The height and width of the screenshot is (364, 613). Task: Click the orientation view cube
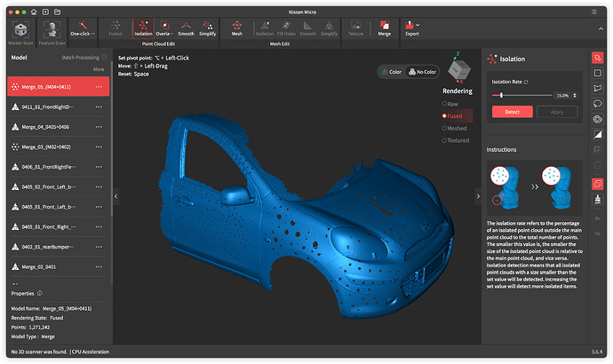[x=458, y=69]
